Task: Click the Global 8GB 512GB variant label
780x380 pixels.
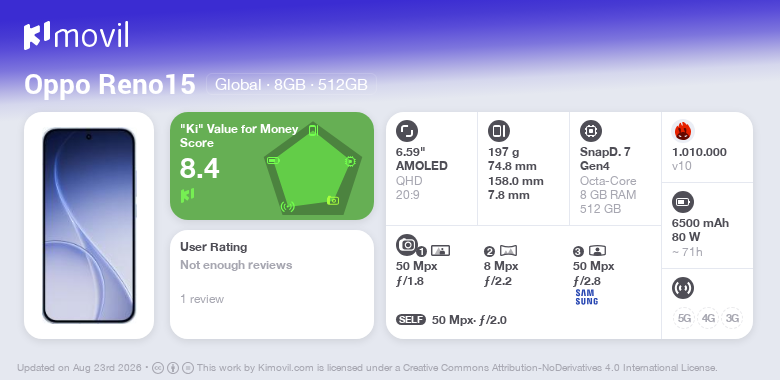Action: point(292,85)
